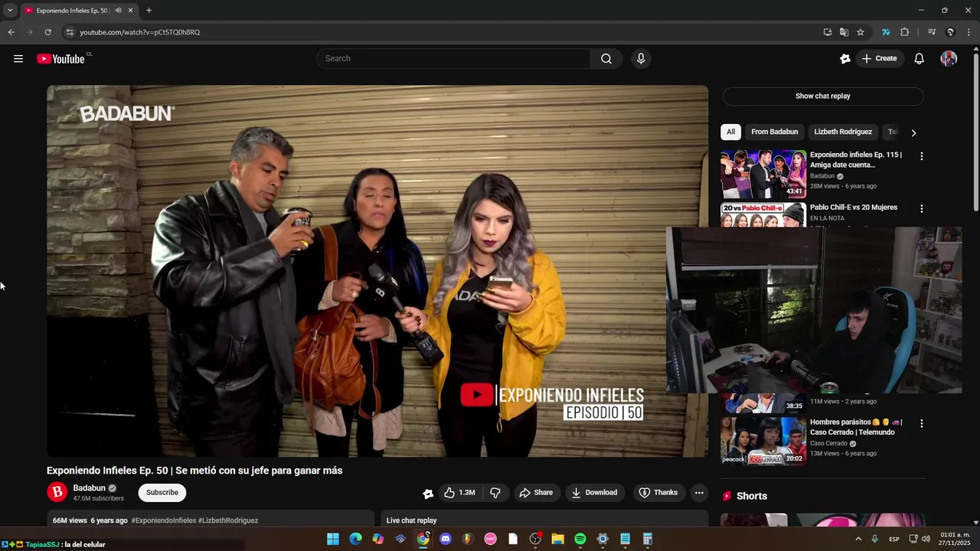The image size is (980, 551).
Task: Click the address bar URL
Action: (x=139, y=32)
